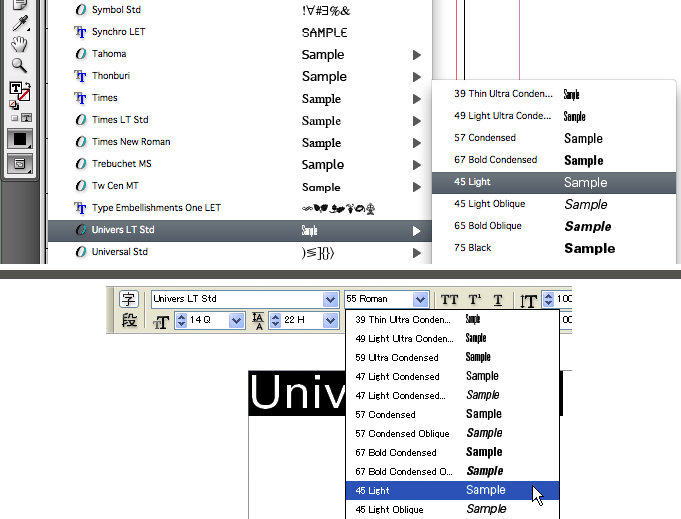Image resolution: width=681 pixels, height=519 pixels.
Task: Click OpenType icon beside Tahoma
Action: click(x=81, y=54)
